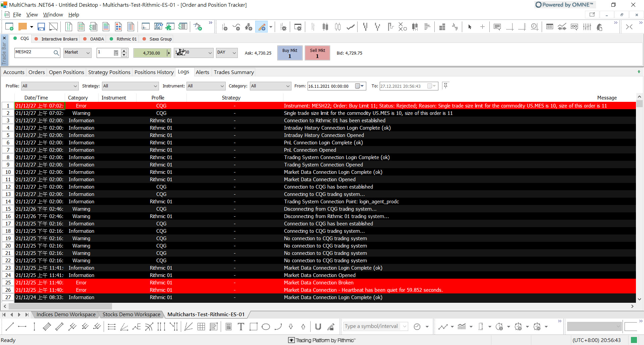Search the MESH22 symbol with magnifier icon
The image size is (644, 345).
(56, 53)
